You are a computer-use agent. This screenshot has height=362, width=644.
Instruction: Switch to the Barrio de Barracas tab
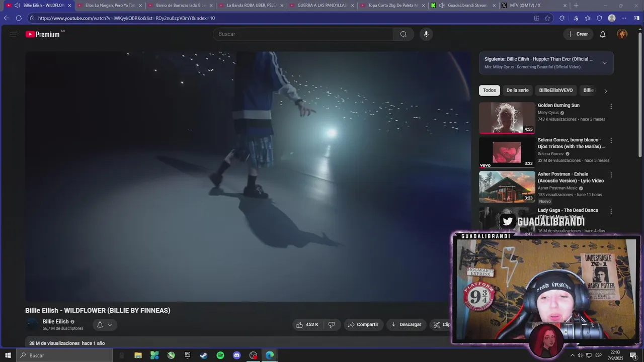tap(180, 6)
